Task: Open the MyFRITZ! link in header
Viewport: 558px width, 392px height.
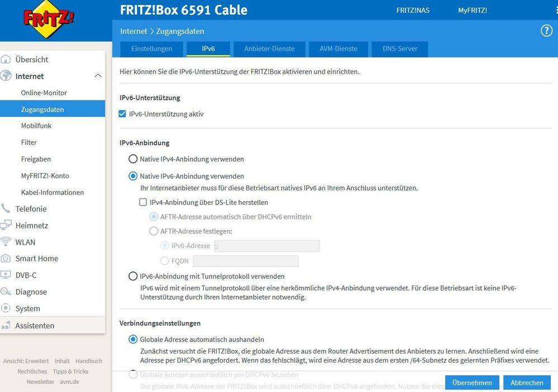Action: (473, 10)
